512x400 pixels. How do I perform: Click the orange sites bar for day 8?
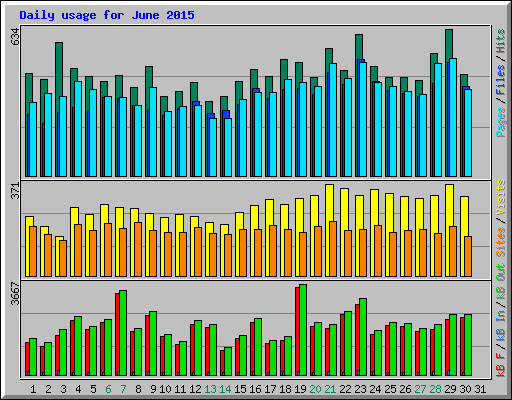coord(138,249)
